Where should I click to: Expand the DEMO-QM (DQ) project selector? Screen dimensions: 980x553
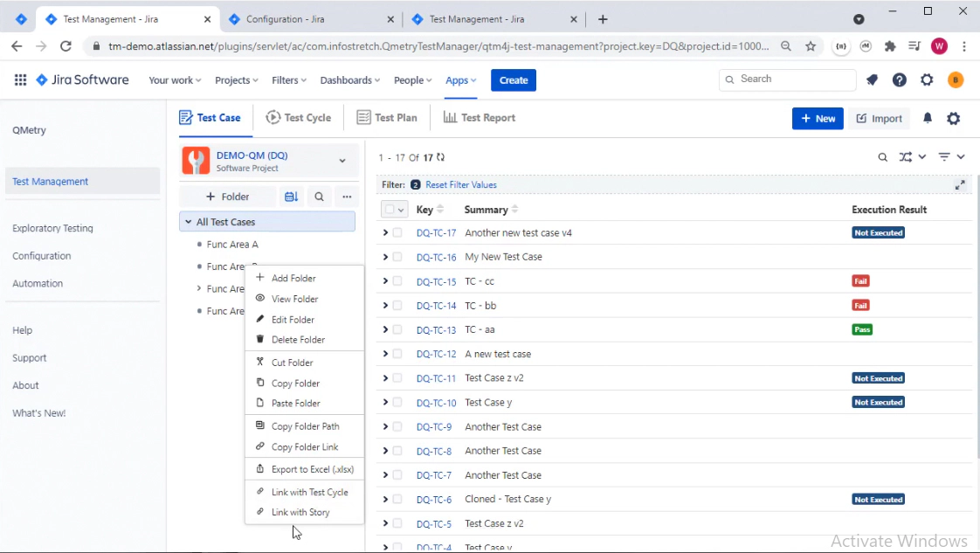(342, 161)
